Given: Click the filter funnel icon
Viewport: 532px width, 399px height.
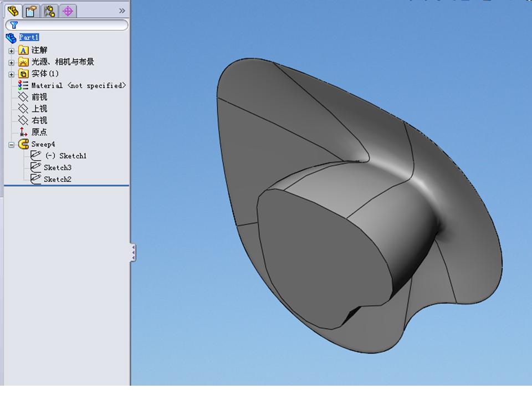Looking at the screenshot, I should [x=14, y=25].
